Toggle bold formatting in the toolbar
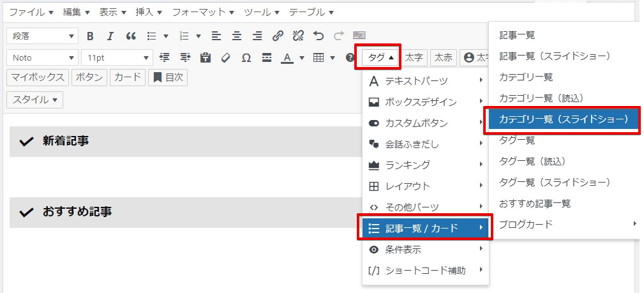The width and height of the screenshot is (644, 293). [x=90, y=36]
